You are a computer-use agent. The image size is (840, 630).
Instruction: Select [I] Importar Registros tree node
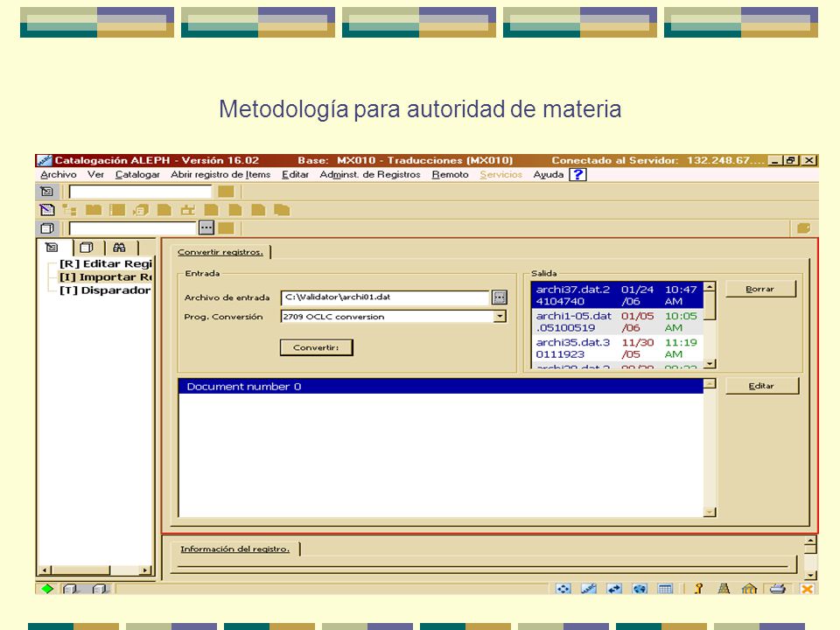[x=106, y=277]
